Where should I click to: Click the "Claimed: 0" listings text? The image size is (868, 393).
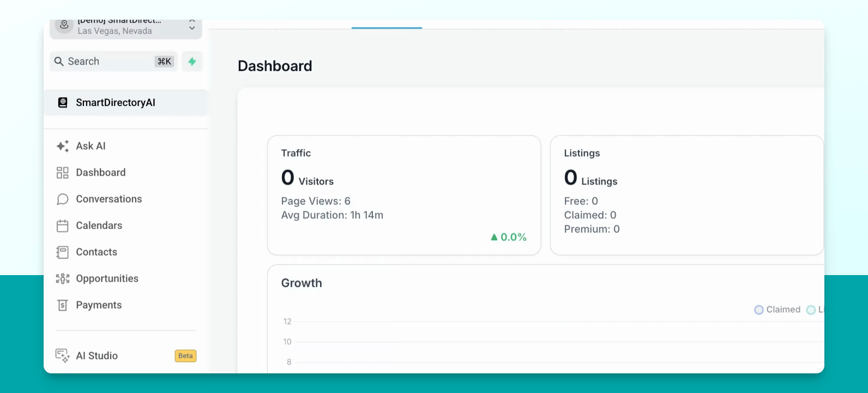[x=590, y=215]
